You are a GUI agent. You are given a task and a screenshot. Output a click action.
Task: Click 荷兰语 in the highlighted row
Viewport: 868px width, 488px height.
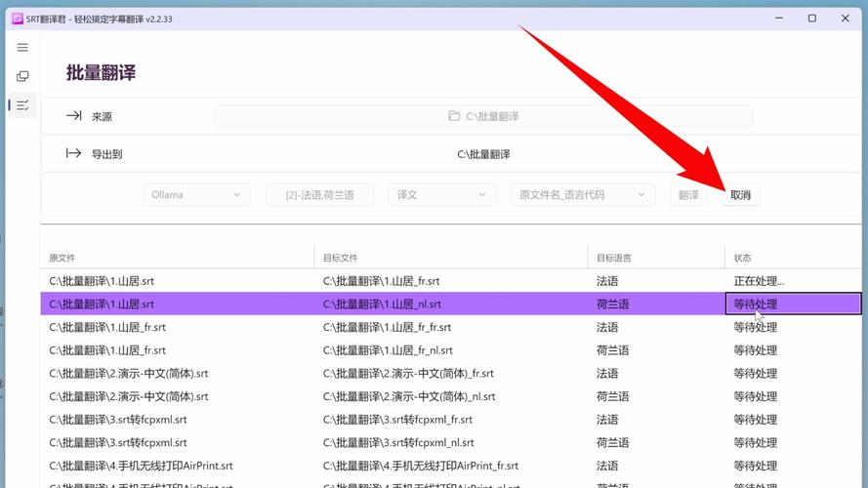click(613, 305)
